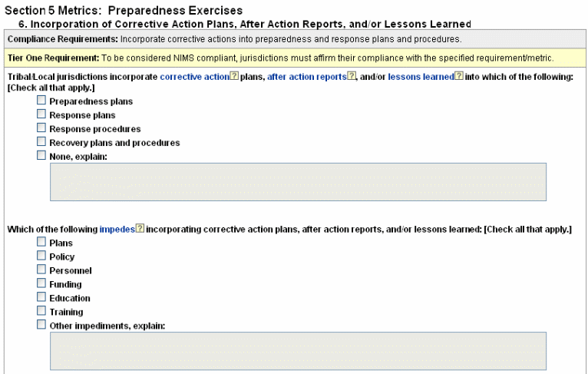The height and width of the screenshot is (374, 588).
Task: Click help icon next to after action reports
Action: click(x=352, y=78)
